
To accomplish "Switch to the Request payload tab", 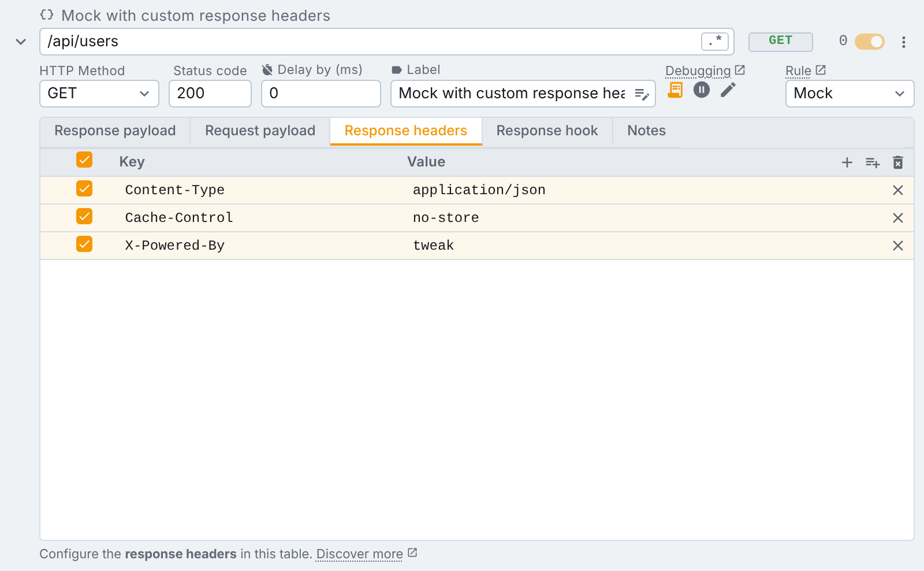I will pos(260,131).
